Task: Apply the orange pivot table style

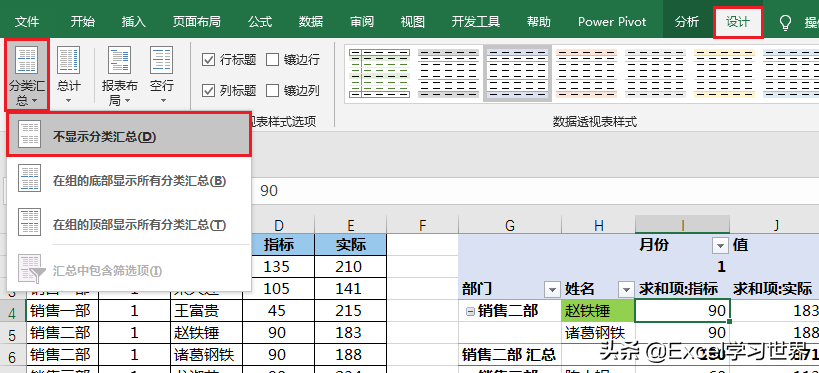Action: click(x=587, y=73)
